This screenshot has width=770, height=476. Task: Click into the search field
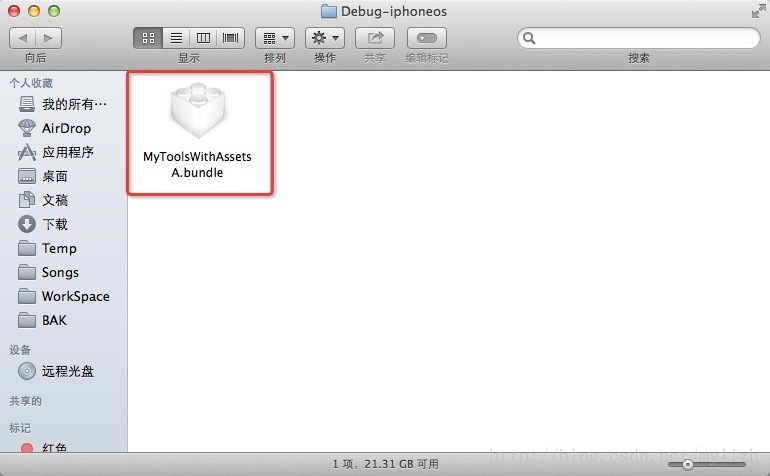(638, 38)
